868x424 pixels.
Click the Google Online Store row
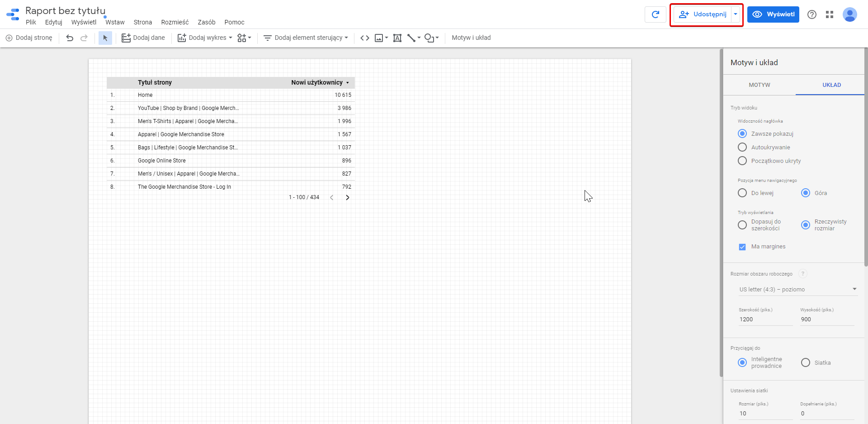click(x=231, y=161)
